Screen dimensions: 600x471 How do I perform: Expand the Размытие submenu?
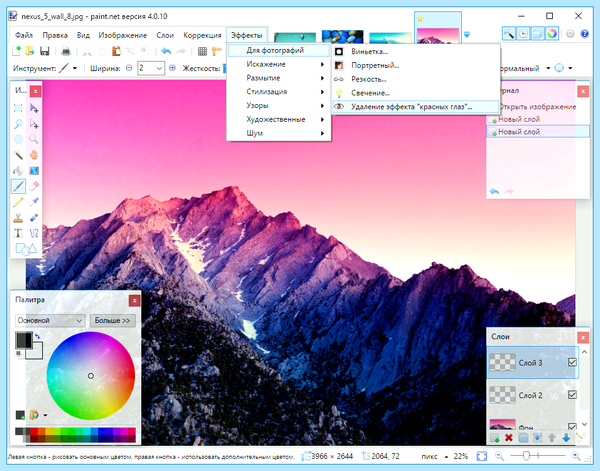pyautogui.click(x=279, y=78)
